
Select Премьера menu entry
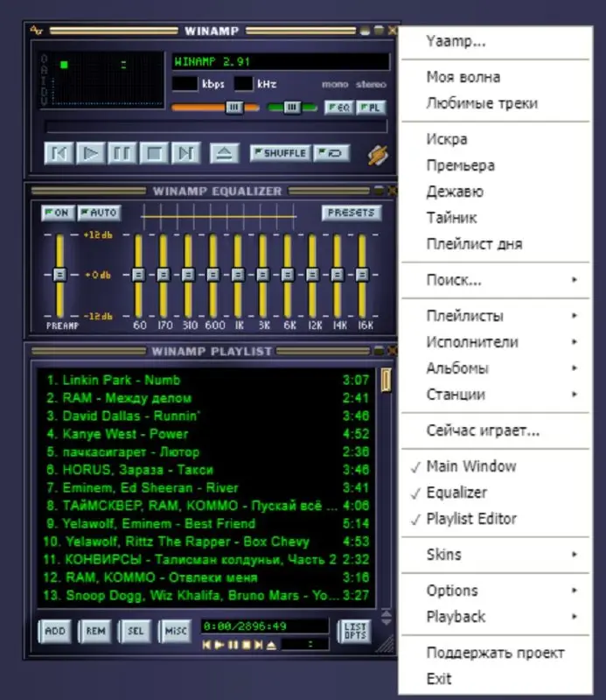[495, 165]
